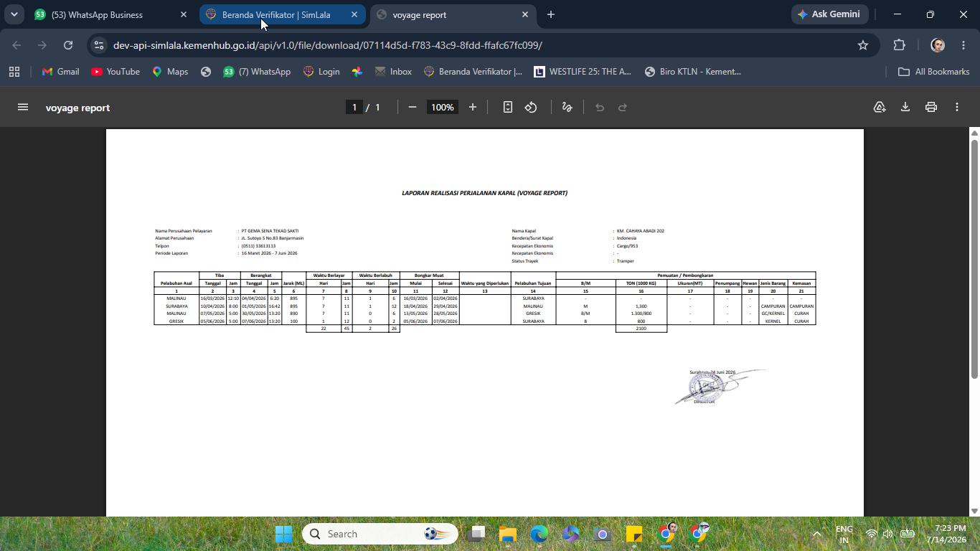Click the PDF vertical scrollbar thumb
The image size is (980, 551).
[974, 258]
